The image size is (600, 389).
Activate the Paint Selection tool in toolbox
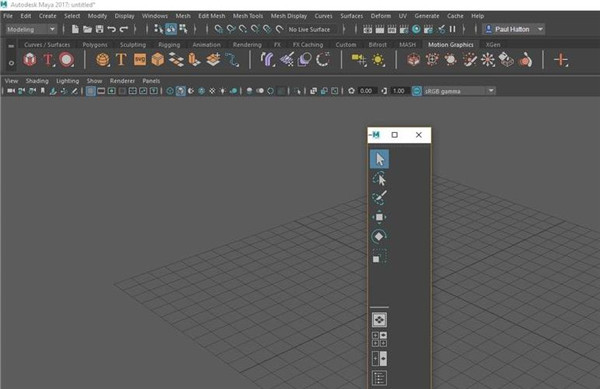[379, 198]
